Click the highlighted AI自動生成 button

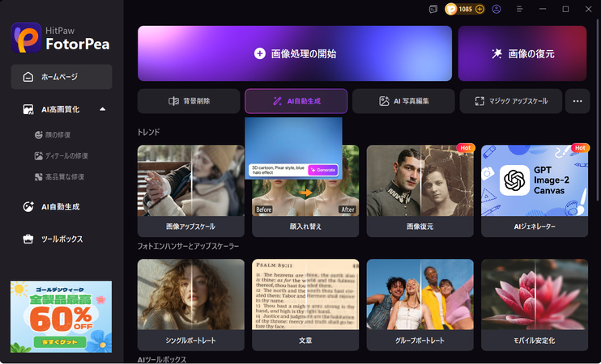point(296,101)
